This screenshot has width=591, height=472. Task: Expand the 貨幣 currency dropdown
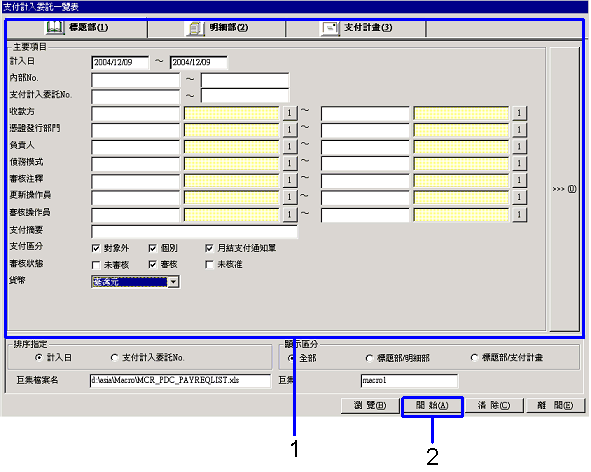[173, 282]
